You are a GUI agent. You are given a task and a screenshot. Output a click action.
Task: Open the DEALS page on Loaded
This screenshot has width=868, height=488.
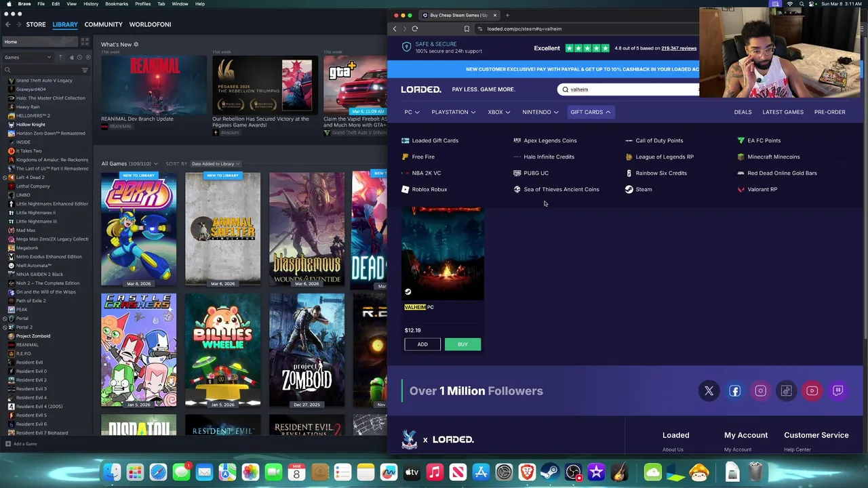point(743,112)
